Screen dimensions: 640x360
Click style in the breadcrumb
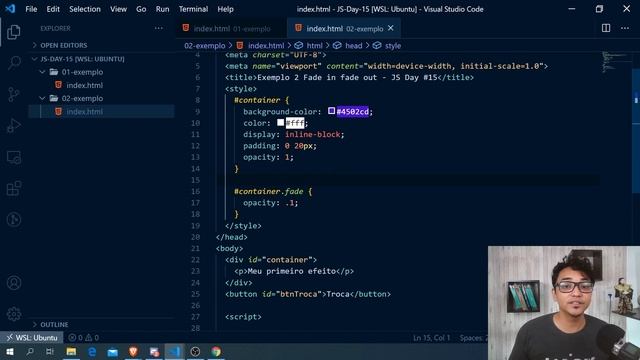click(x=393, y=46)
